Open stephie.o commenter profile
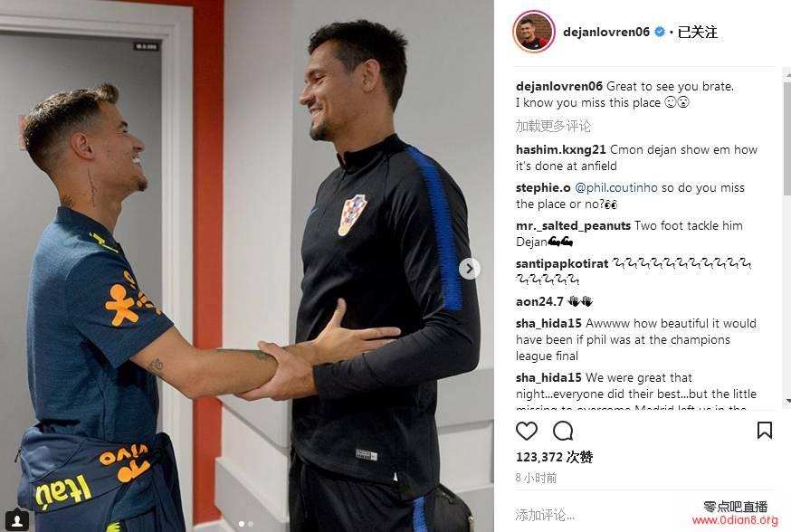The height and width of the screenshot is (532, 791). point(543,187)
